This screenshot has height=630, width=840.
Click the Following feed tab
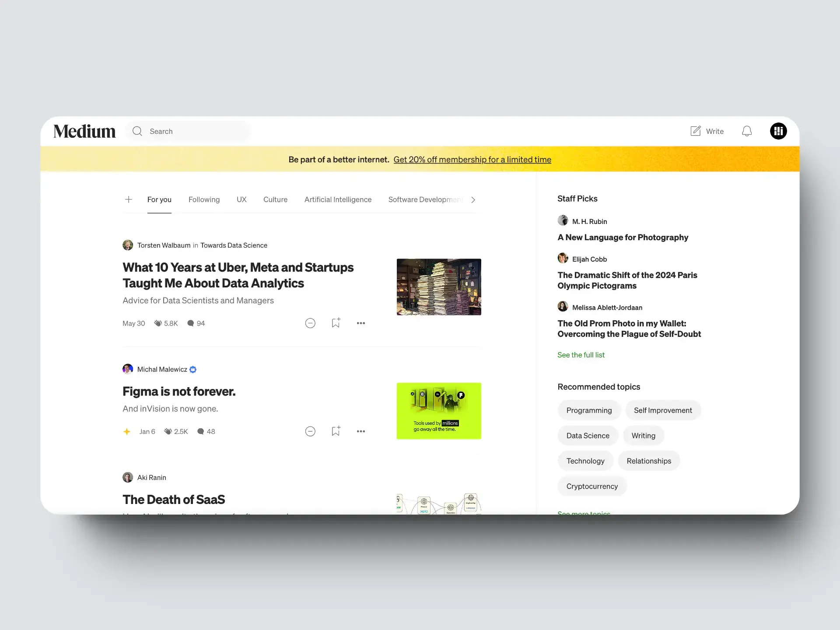click(203, 199)
